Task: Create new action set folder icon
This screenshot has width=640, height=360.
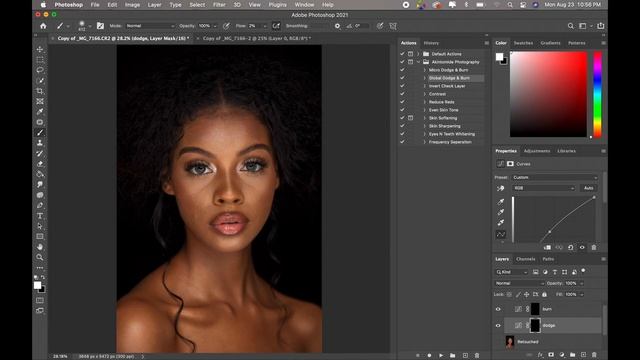Action: pos(453,356)
